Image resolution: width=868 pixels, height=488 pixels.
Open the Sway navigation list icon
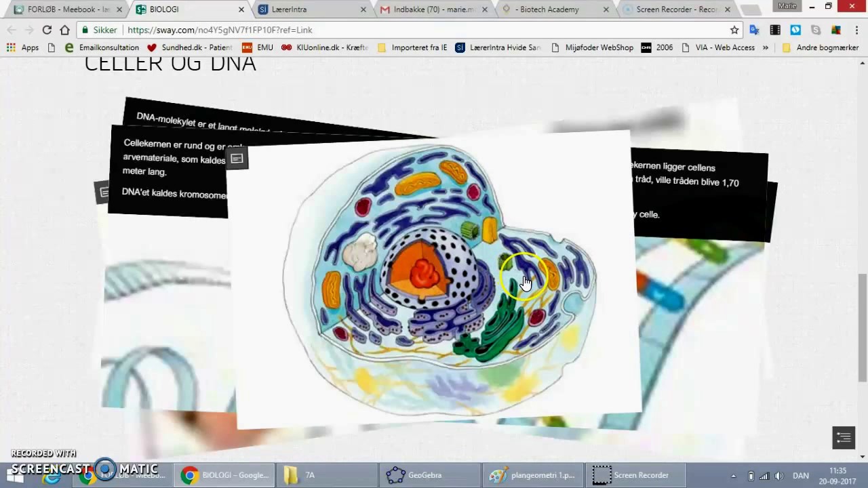(x=844, y=437)
